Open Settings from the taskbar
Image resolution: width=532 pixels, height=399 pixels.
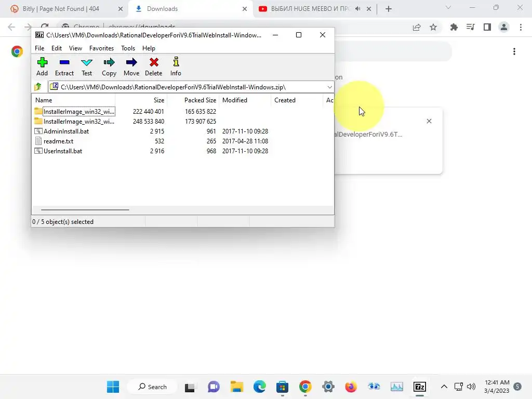(x=328, y=387)
